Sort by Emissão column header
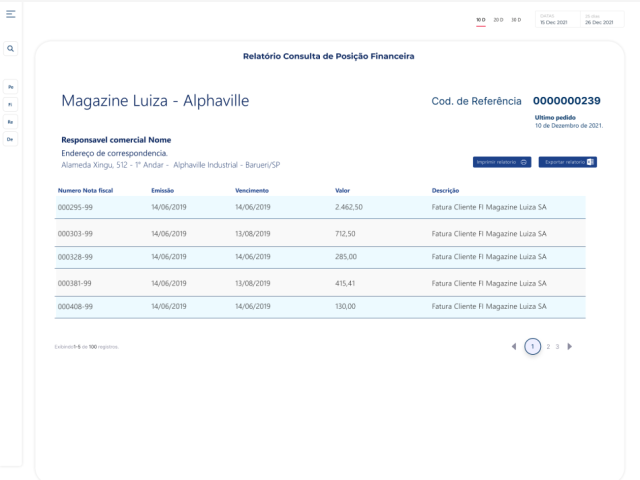 click(162, 191)
